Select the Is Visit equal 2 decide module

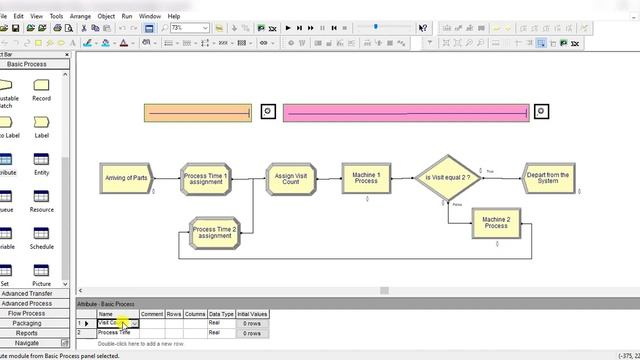click(x=448, y=178)
